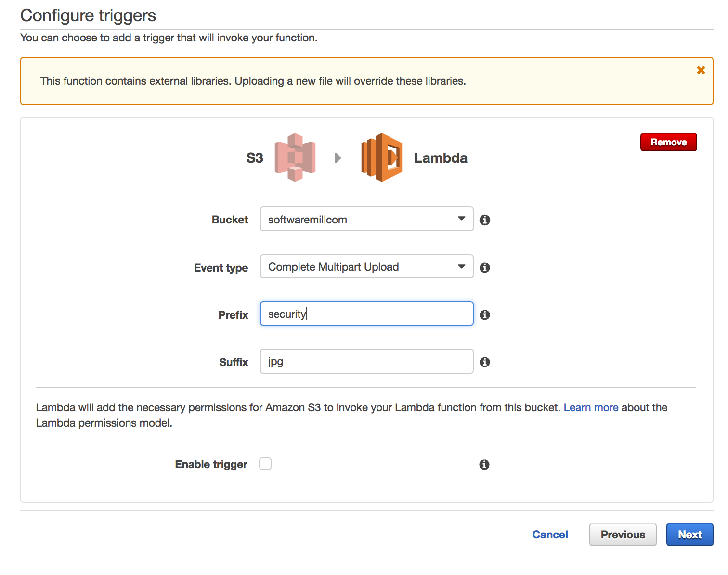Click the info icon beside Event type
Screen dimensions: 728x575
[484, 267]
